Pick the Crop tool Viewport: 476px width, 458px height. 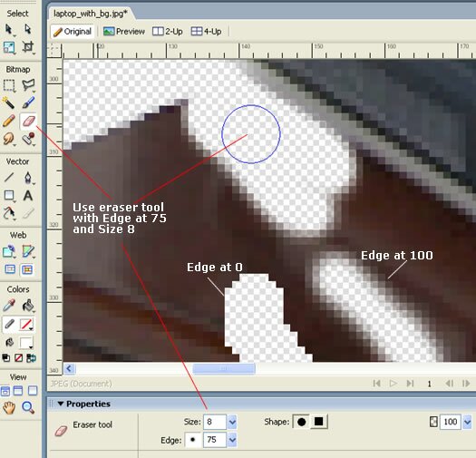27,47
